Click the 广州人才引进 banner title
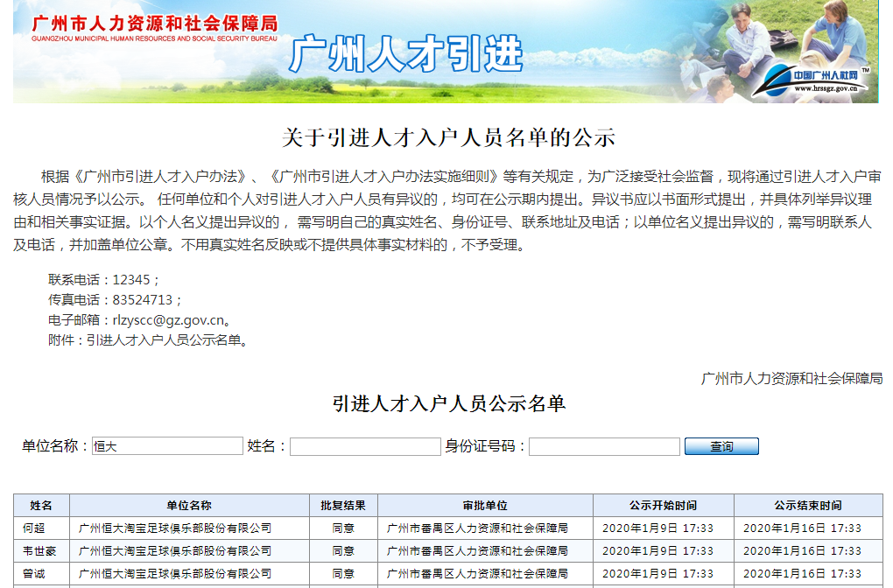This screenshot has width=893, height=588. pos(406,54)
